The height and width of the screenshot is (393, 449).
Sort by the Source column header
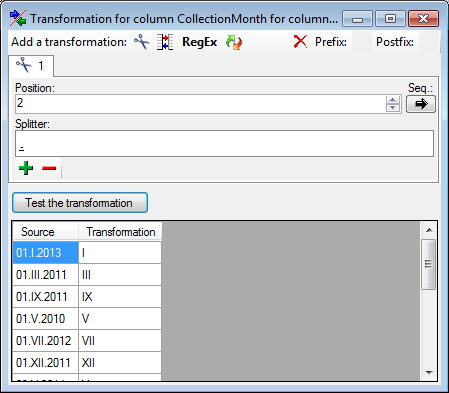coord(45,232)
